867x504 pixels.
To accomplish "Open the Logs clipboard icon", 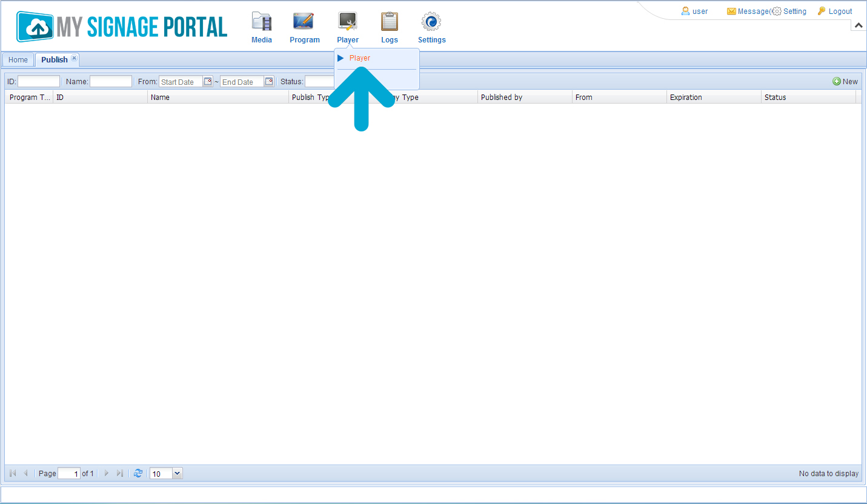I will 390,22.
